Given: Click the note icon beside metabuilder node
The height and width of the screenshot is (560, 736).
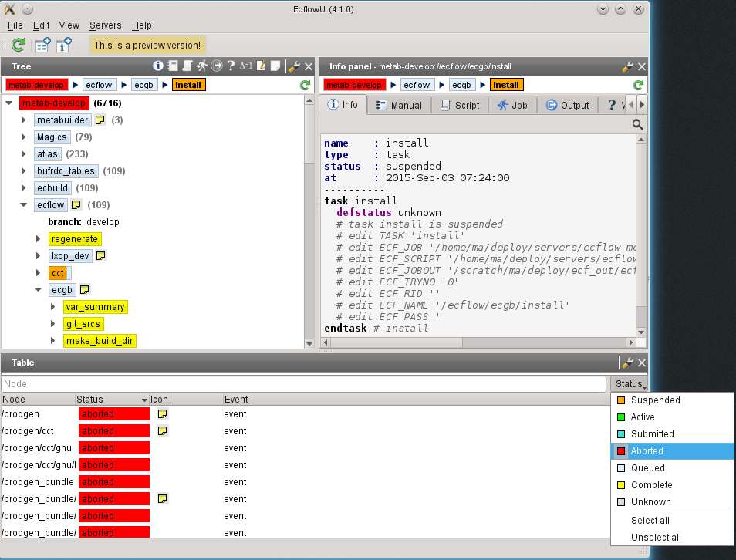Looking at the screenshot, I should [100, 120].
